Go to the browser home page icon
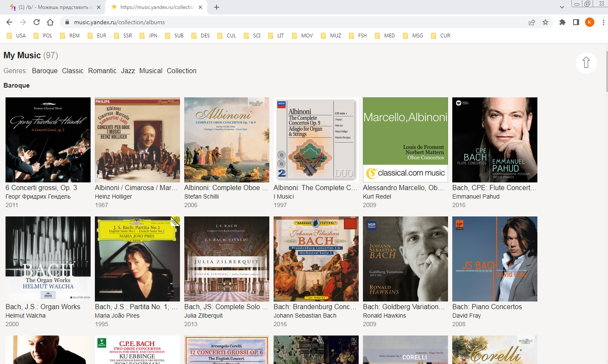 [50, 22]
